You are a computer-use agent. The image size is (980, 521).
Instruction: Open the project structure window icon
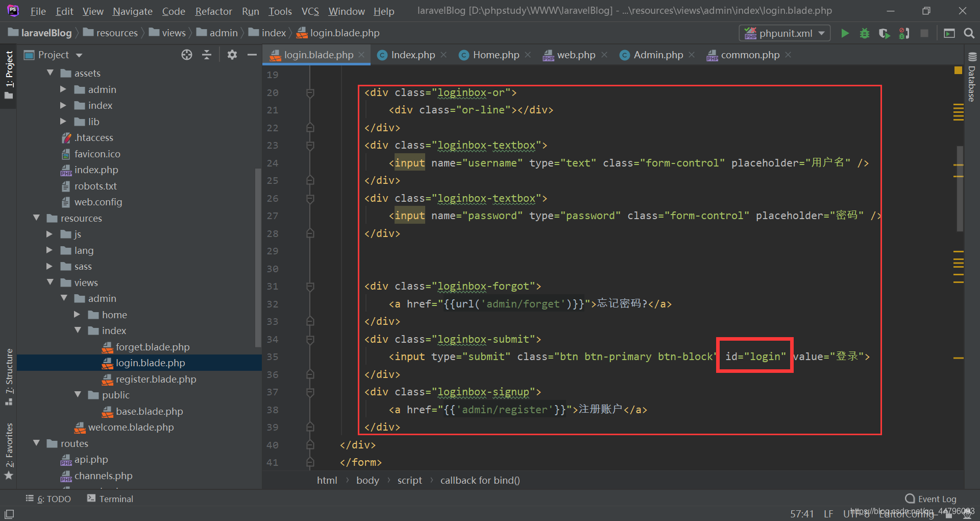949,33
